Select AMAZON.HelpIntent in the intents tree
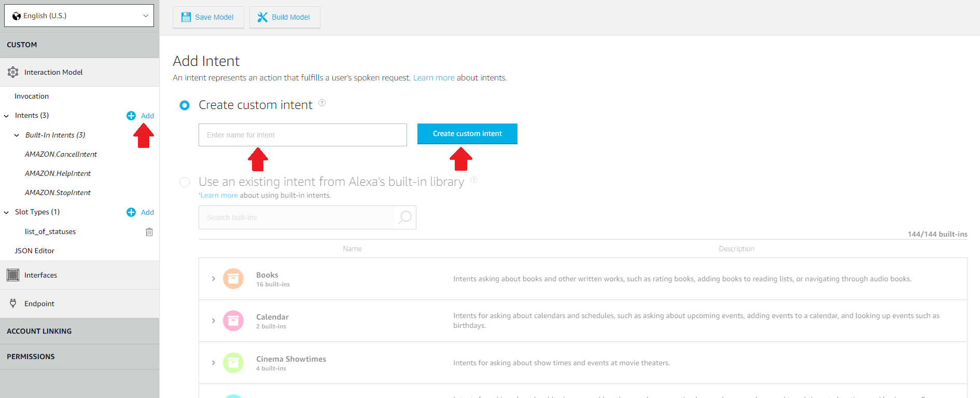The height and width of the screenshot is (398, 980). tap(58, 173)
